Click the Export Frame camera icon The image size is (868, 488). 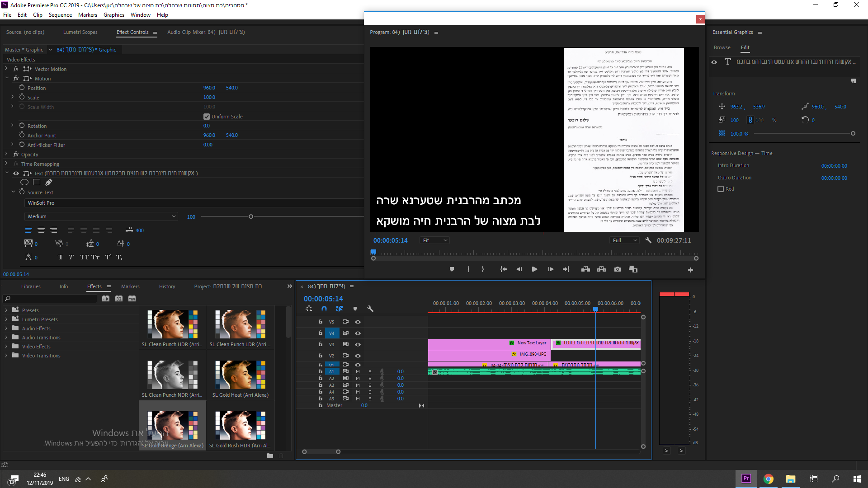[618, 269]
